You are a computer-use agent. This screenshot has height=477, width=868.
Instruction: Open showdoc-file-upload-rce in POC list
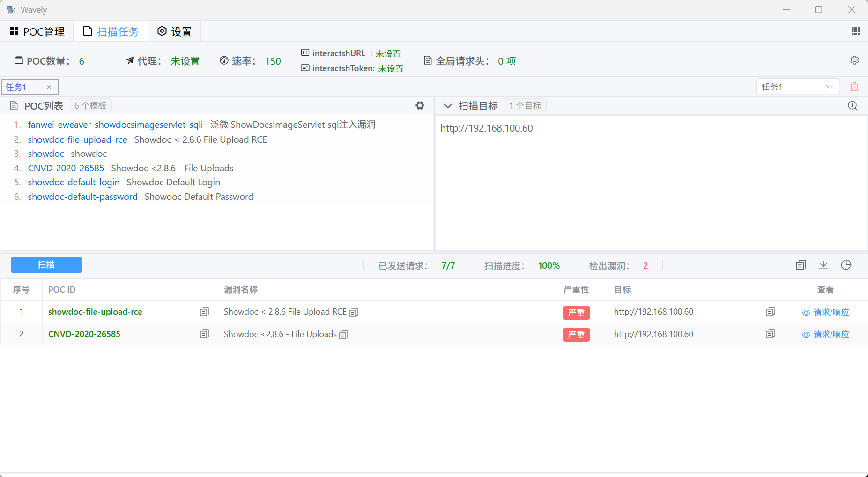click(x=77, y=139)
